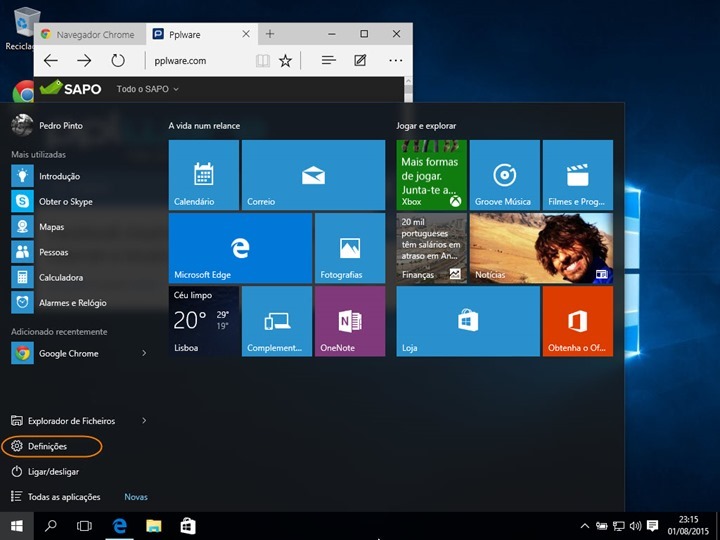Click the pplware.com address bar

pyautogui.click(x=200, y=61)
